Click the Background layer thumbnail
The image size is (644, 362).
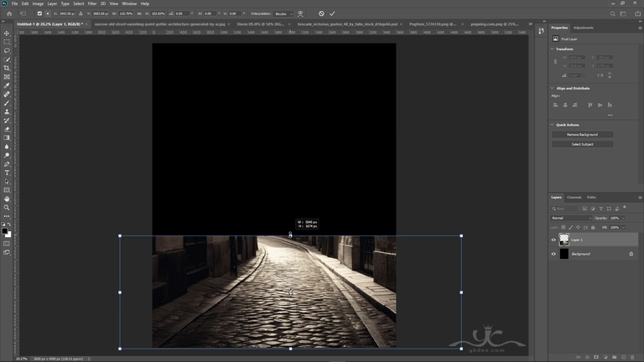[563, 254]
